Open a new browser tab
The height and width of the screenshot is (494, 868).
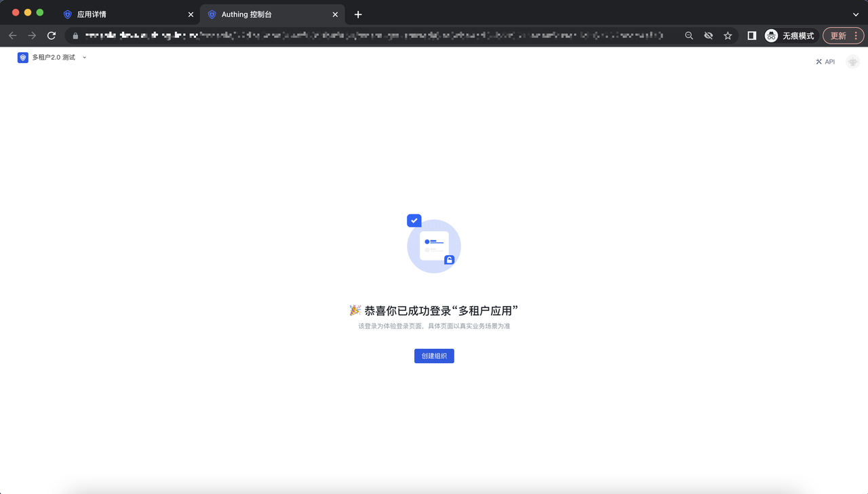[358, 14]
